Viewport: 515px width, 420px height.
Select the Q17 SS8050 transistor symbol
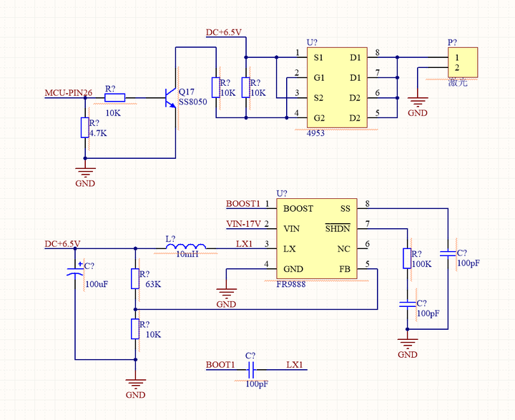coord(171,97)
